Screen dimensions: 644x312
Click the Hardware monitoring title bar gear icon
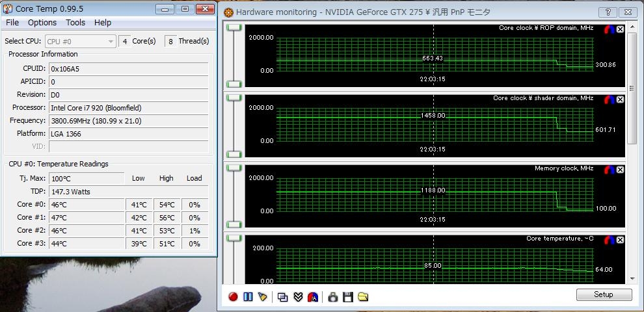pos(228,13)
